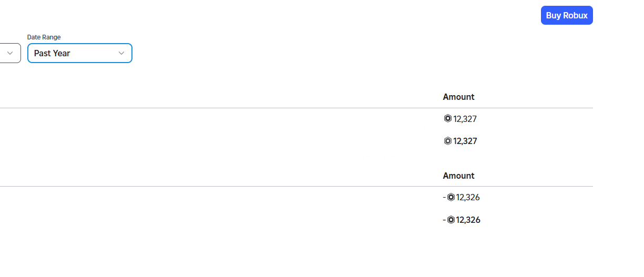
Task: Click the minus sign before bold 12,326
Action: (x=445, y=220)
